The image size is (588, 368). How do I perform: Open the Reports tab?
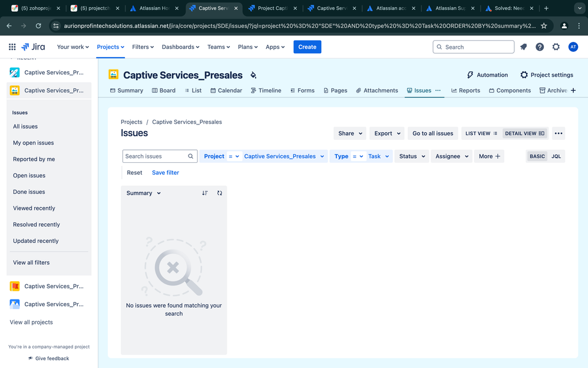[x=465, y=90]
